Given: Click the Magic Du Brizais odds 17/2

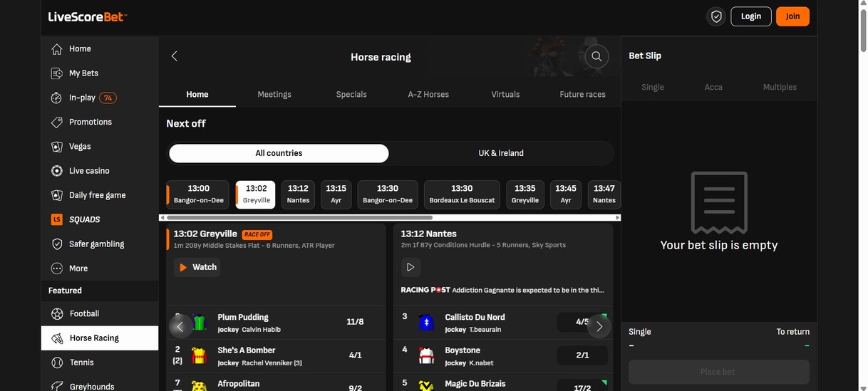Looking at the screenshot, I should [582, 387].
